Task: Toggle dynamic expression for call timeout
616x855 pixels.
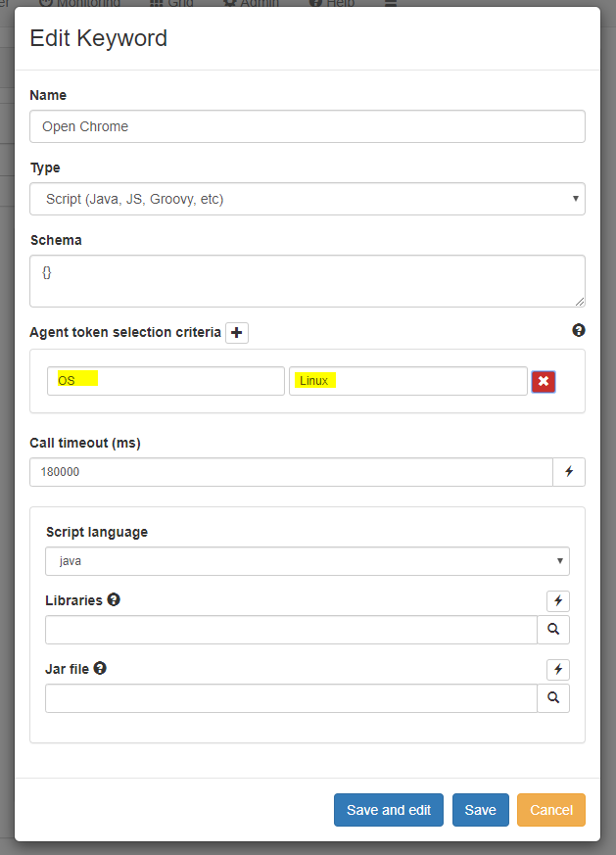Action: [x=569, y=472]
